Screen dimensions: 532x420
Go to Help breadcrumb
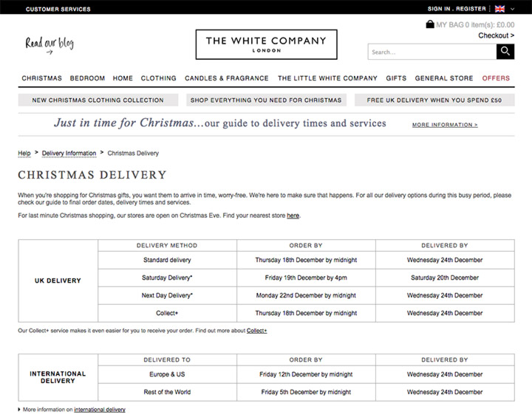(x=24, y=154)
